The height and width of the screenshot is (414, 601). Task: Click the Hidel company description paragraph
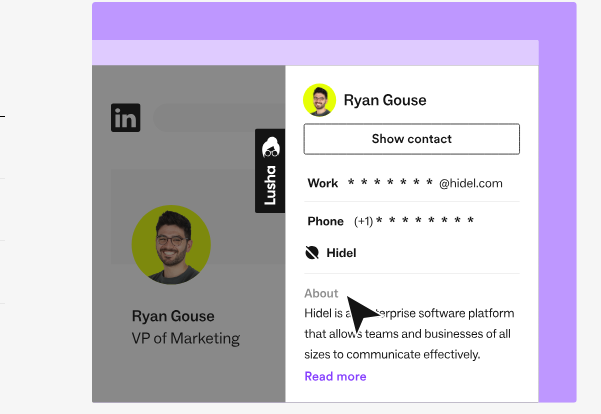pos(409,334)
